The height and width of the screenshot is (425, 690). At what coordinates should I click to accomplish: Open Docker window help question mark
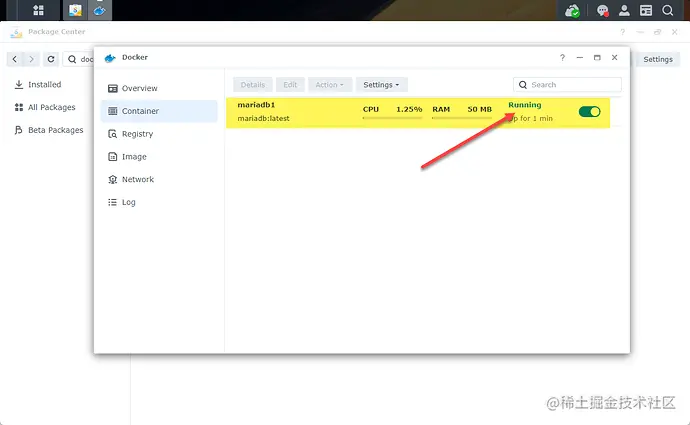tap(562, 58)
